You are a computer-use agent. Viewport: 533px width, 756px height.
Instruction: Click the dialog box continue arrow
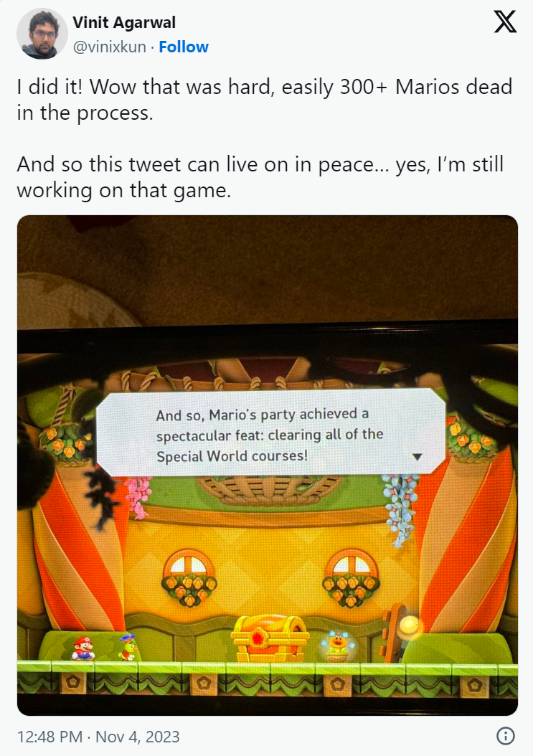pyautogui.click(x=418, y=457)
